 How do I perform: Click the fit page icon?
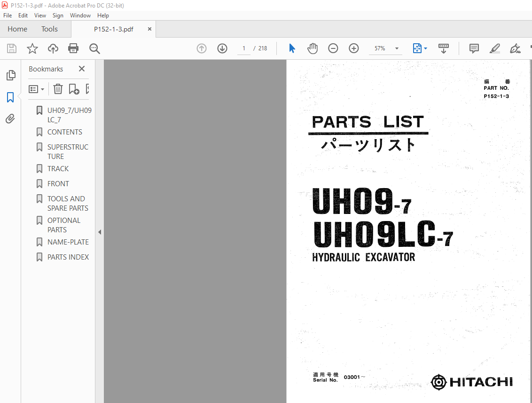(417, 48)
